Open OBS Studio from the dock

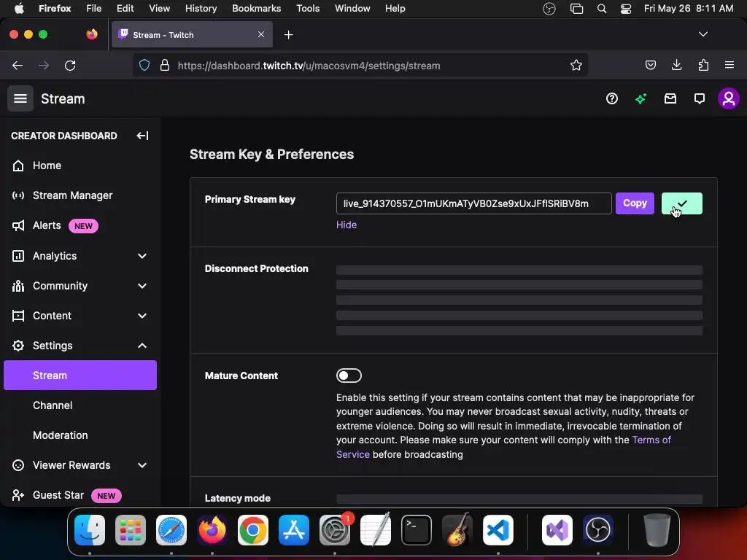[598, 530]
